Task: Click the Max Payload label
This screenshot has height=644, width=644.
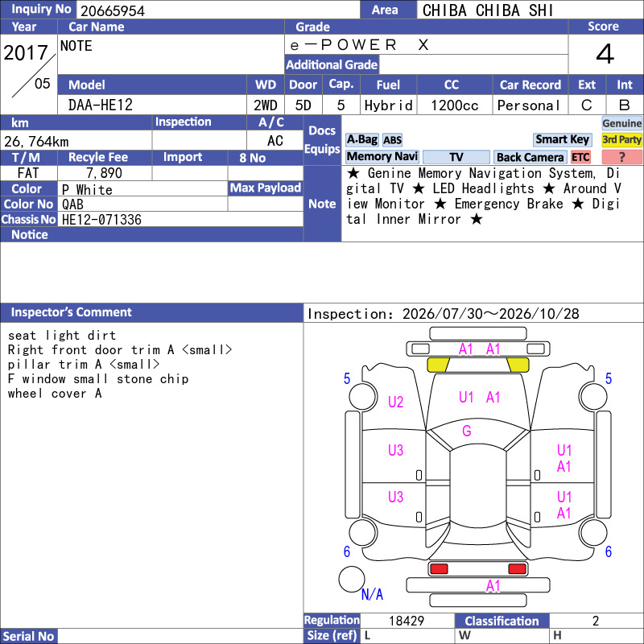Action: coord(266,188)
